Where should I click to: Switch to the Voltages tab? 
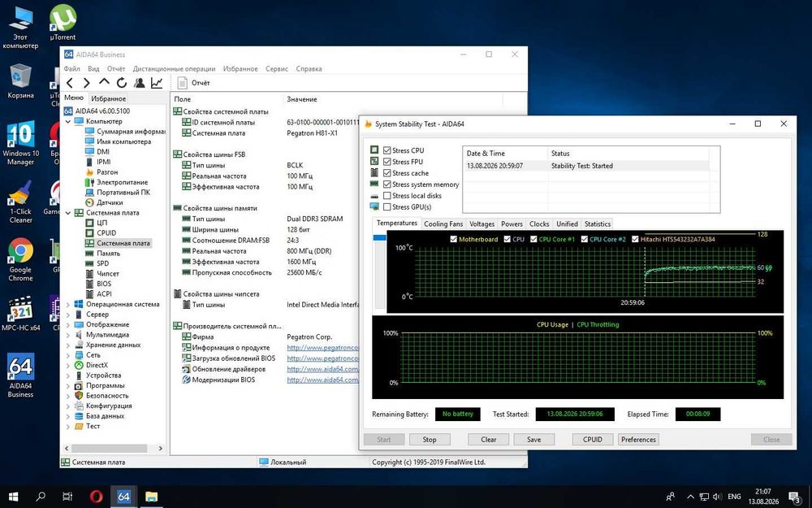pos(482,224)
